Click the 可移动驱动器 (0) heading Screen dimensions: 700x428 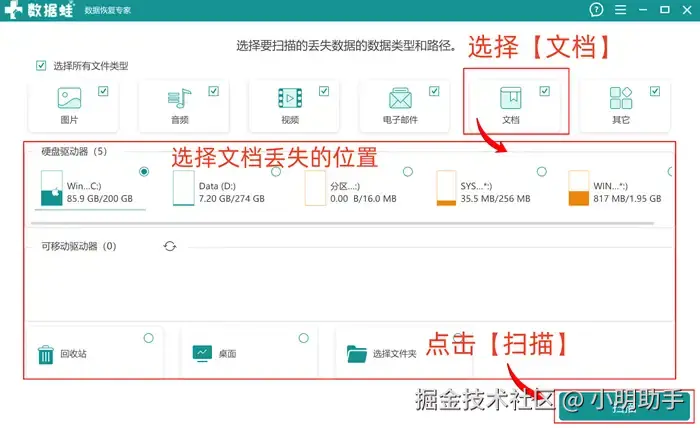79,246
